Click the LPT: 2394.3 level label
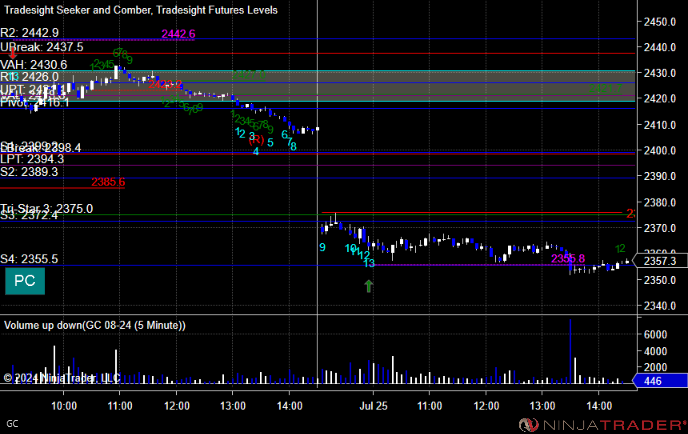The image size is (688, 434). coord(32,159)
